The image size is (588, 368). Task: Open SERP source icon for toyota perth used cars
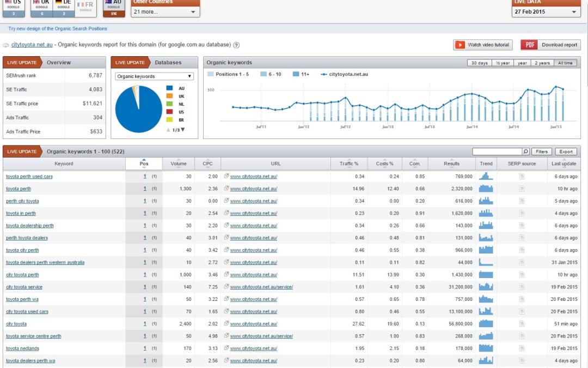pos(522,177)
